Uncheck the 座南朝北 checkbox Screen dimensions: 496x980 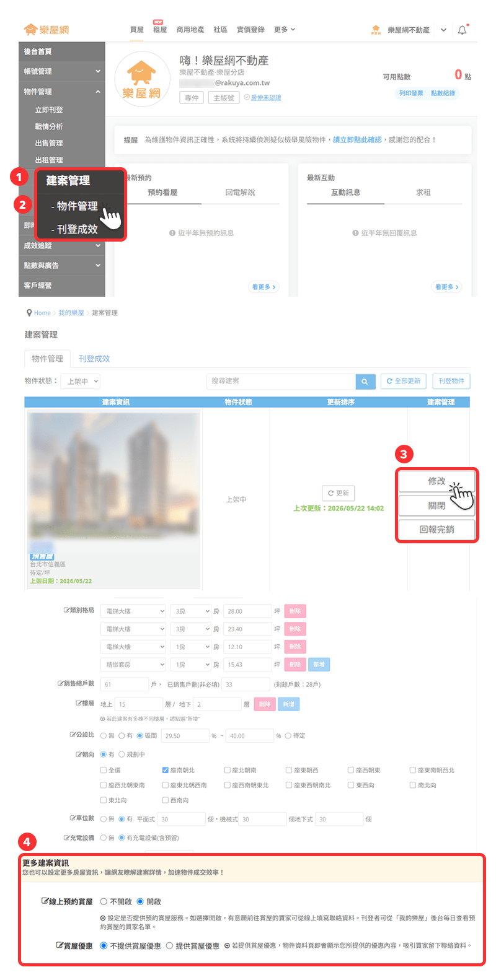pos(166,770)
